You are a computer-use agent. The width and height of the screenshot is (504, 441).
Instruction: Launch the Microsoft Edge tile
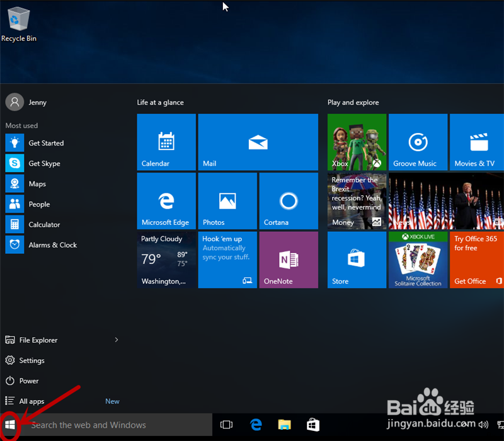click(166, 201)
